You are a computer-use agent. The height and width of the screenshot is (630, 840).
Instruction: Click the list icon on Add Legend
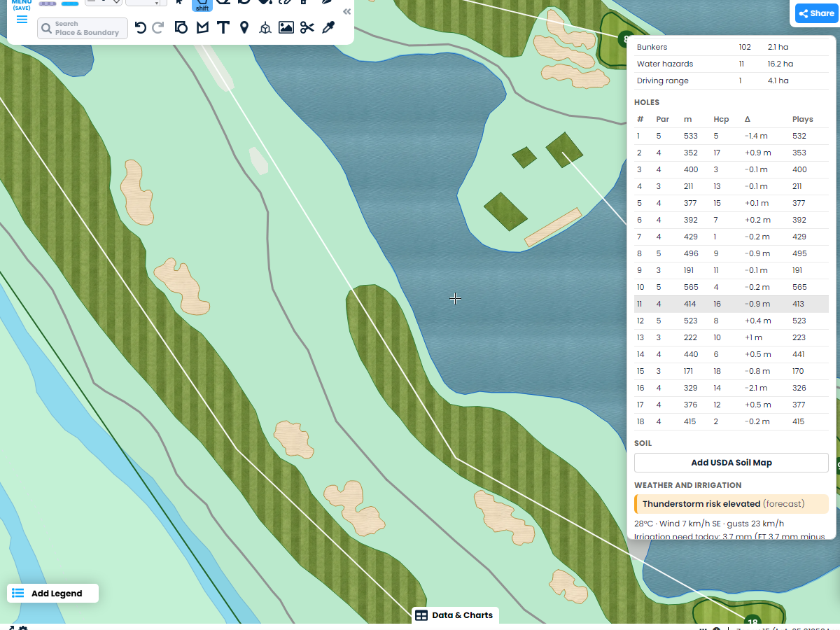[x=18, y=594]
